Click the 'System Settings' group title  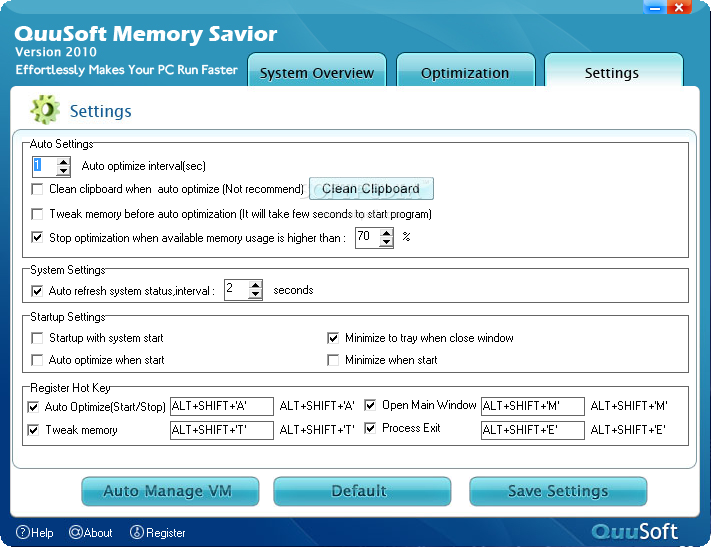point(68,270)
